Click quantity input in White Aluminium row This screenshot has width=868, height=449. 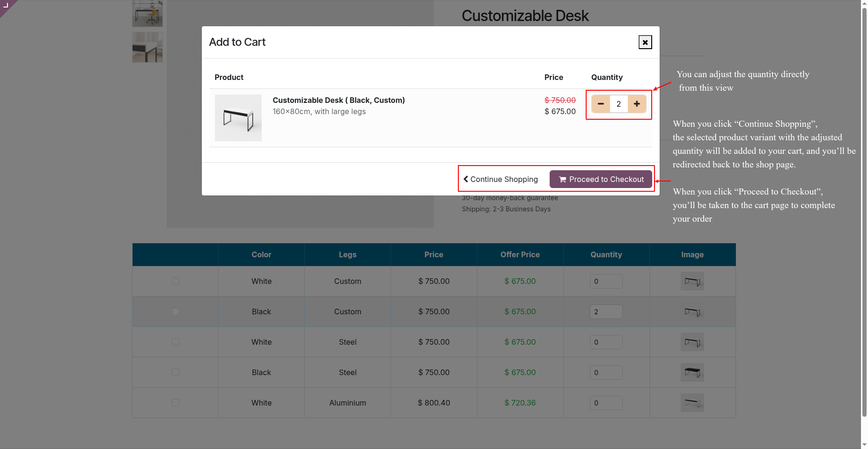(x=606, y=403)
